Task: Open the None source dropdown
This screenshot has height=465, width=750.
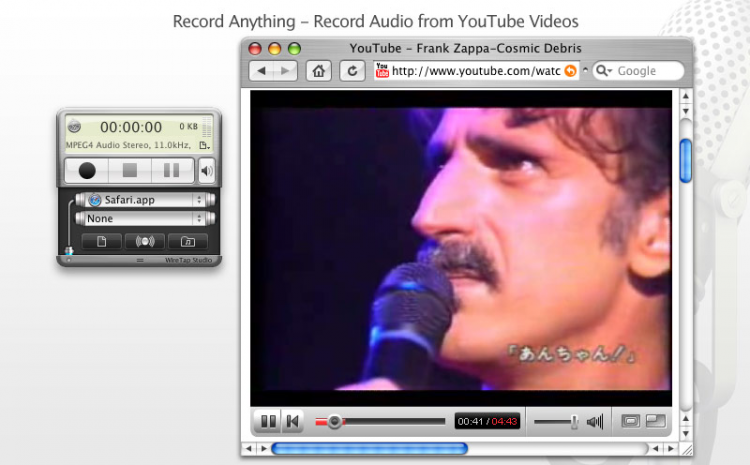Action: 145,219
